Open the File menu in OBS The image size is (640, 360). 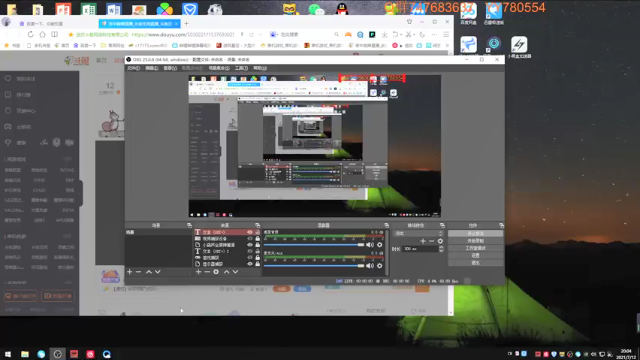click(x=133, y=68)
